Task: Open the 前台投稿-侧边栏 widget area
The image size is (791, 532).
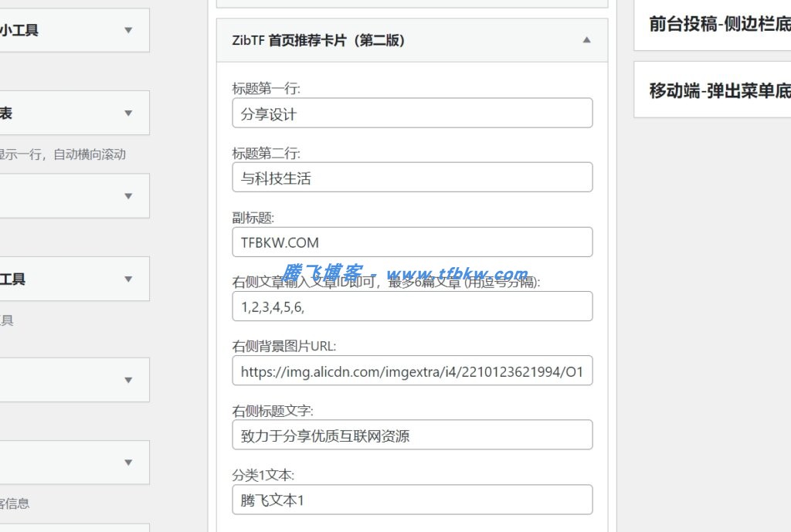Action: (x=712, y=25)
